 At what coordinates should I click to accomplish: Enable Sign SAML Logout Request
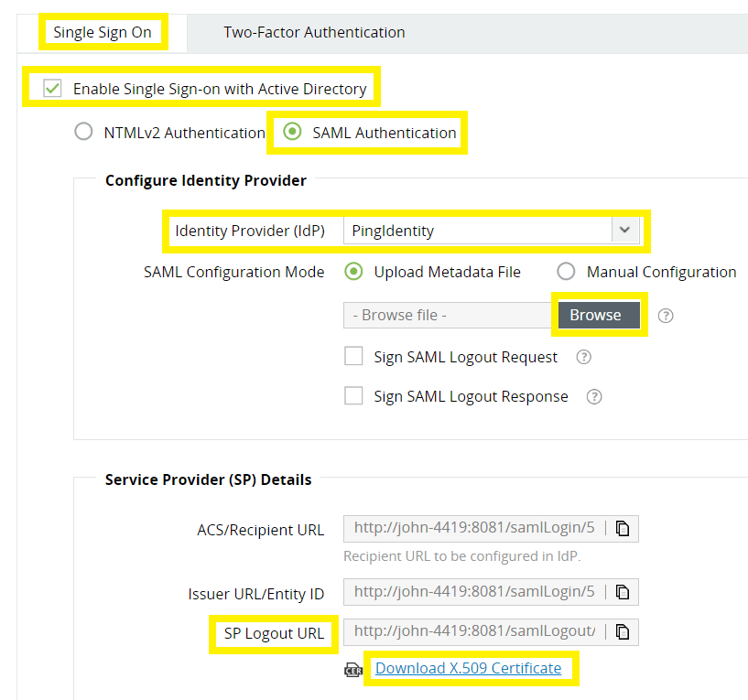[353, 356]
